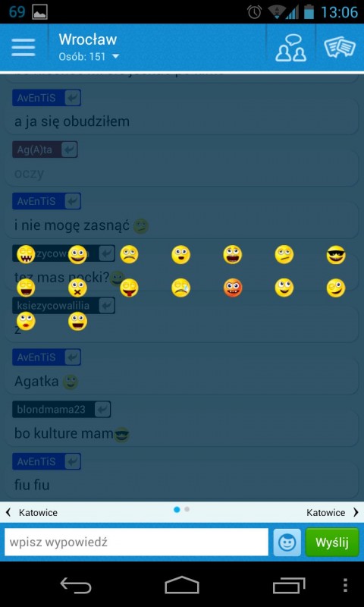Switch to Katowice room on left
The width and height of the screenshot is (364, 607).
[38, 513]
